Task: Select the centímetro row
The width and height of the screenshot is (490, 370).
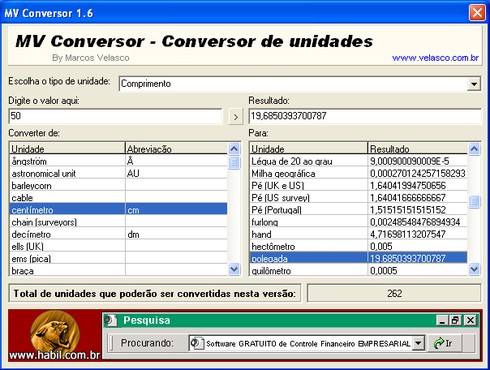Action: click(x=118, y=210)
